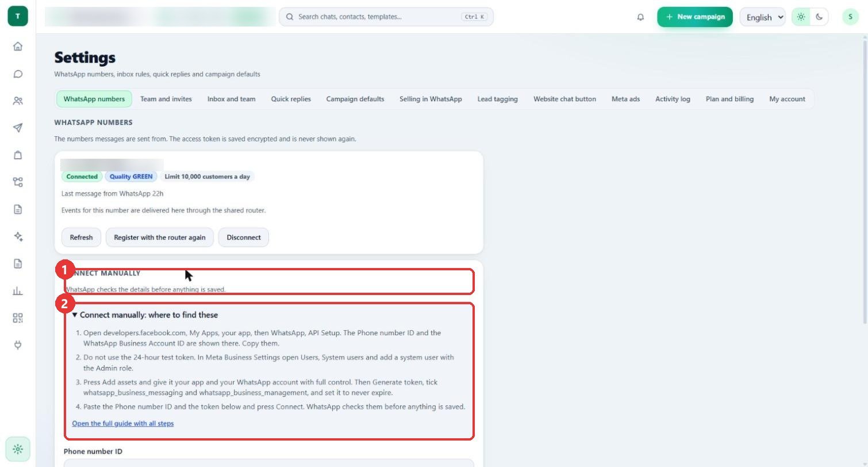The image size is (868, 467).
Task: Open the notifications bell
Action: [640, 17]
